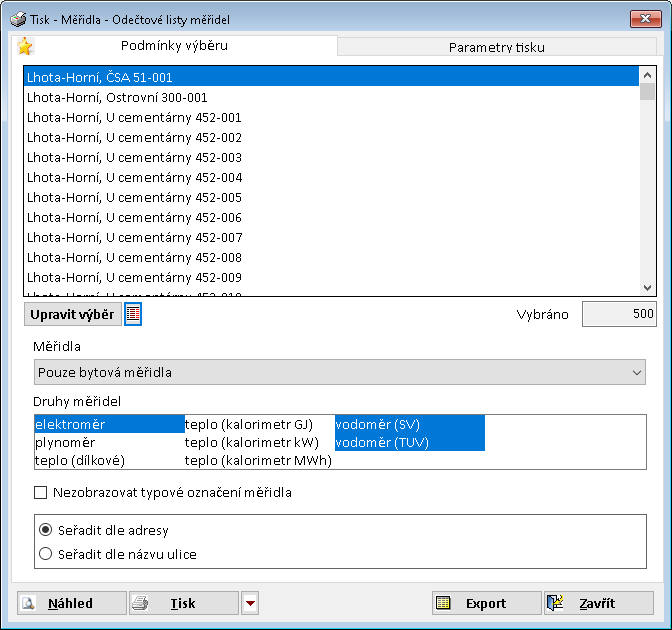Click the Náhled preview button
The height and width of the screenshot is (630, 672).
(x=71, y=603)
